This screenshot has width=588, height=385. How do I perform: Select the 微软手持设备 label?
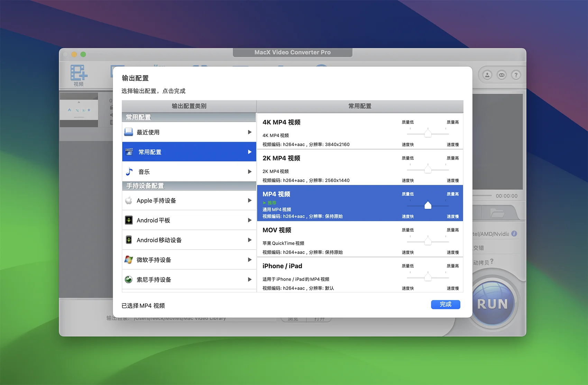tap(154, 260)
